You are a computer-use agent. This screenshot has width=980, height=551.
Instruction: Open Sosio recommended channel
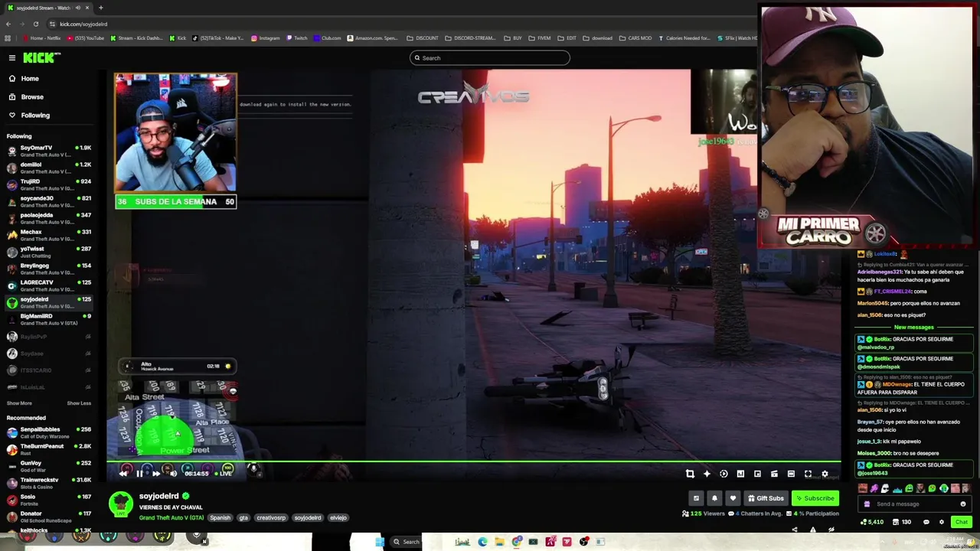click(49, 500)
